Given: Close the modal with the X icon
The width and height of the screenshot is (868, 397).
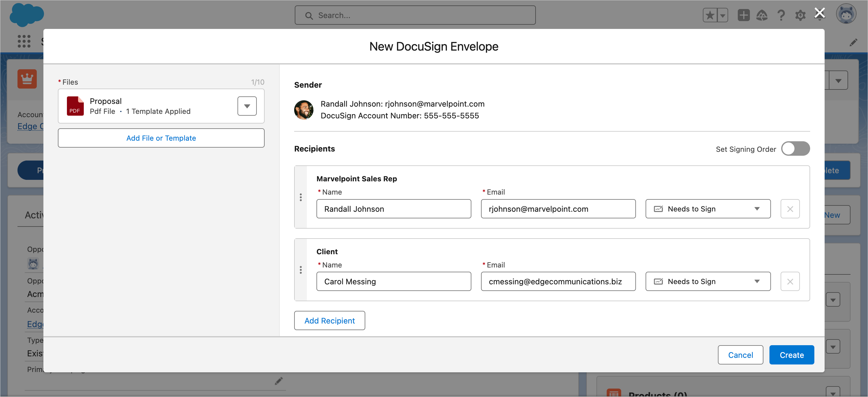Looking at the screenshot, I should pyautogui.click(x=819, y=14).
